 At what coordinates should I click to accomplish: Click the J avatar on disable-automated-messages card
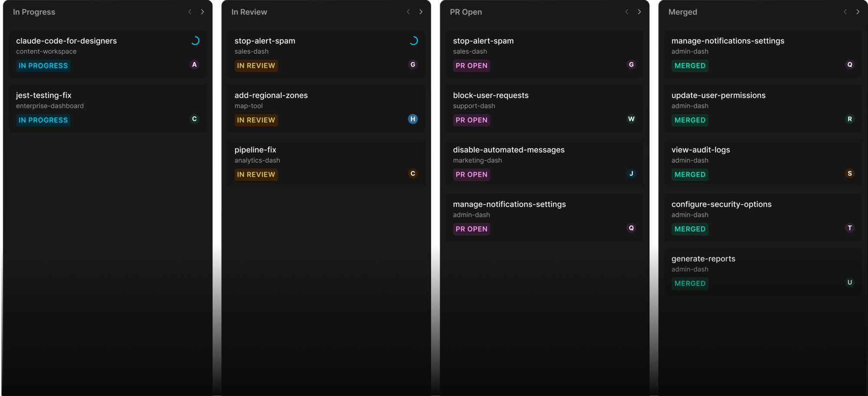(x=631, y=173)
